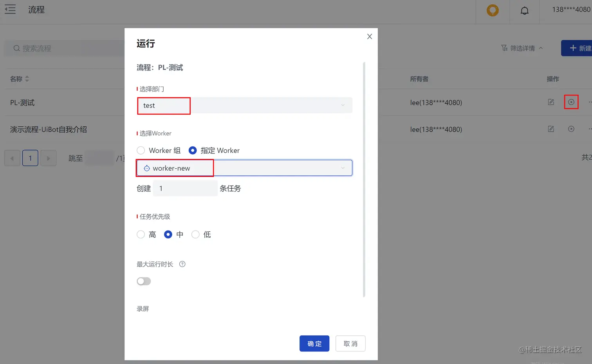The width and height of the screenshot is (592, 364).
Task: Click the 跳至 page number field
Action: coord(99,158)
